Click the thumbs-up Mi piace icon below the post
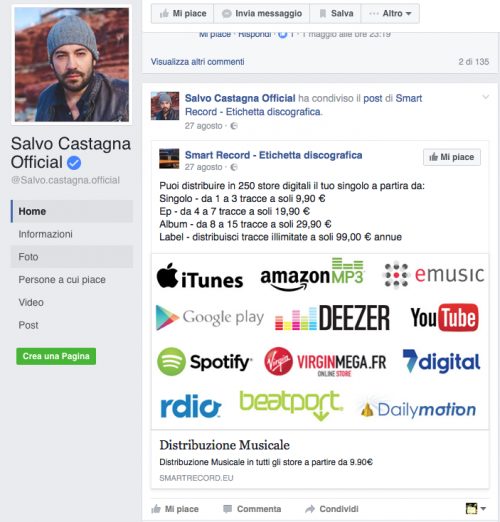The image size is (500, 522). pyautogui.click(x=156, y=509)
